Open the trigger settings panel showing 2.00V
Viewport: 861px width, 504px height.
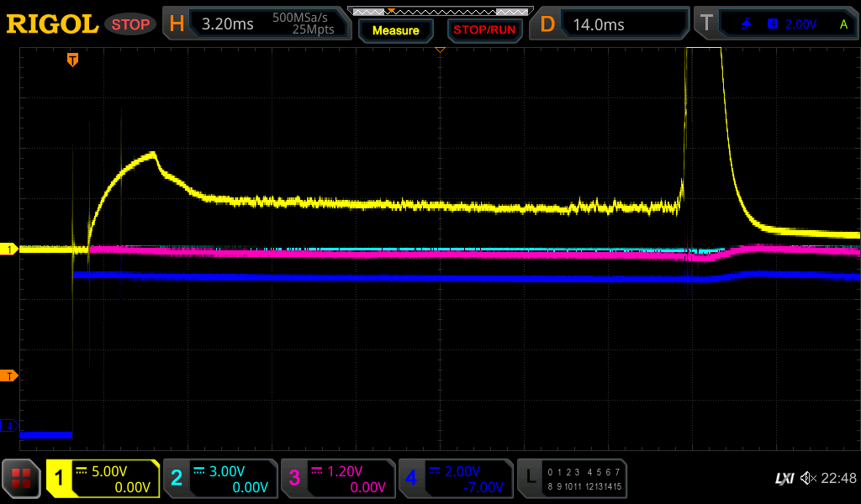click(x=774, y=24)
